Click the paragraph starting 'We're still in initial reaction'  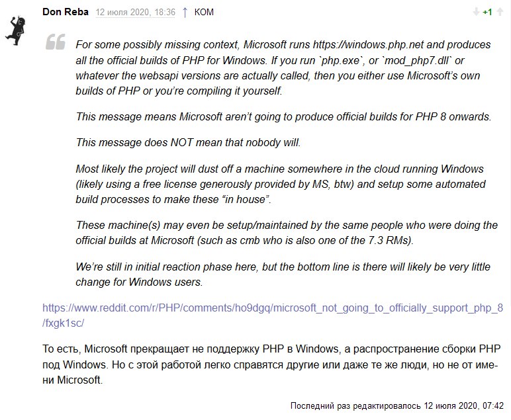coord(283,274)
